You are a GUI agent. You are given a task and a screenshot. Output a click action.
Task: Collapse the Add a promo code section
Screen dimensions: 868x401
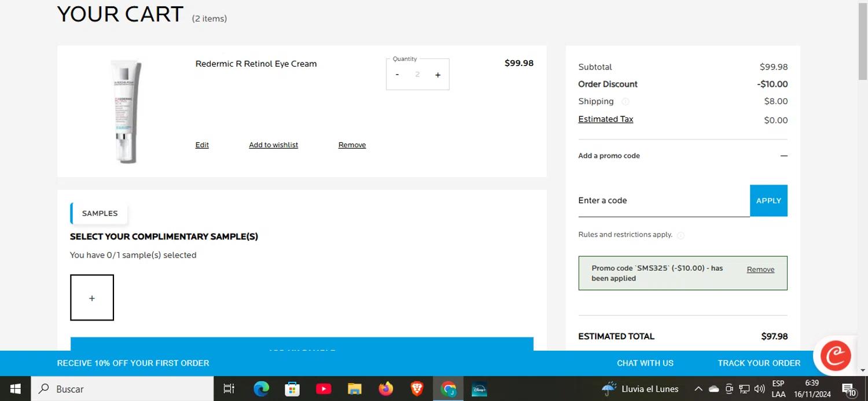pos(784,156)
